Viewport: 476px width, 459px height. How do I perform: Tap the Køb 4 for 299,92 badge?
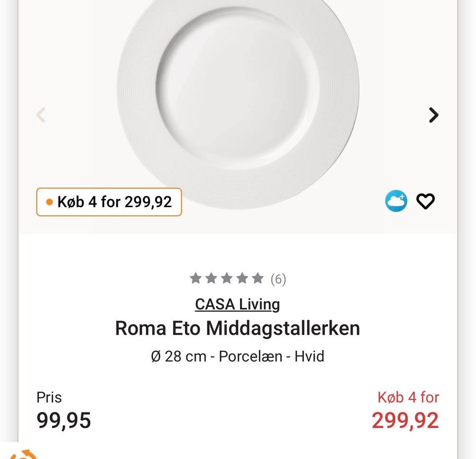coord(109,202)
